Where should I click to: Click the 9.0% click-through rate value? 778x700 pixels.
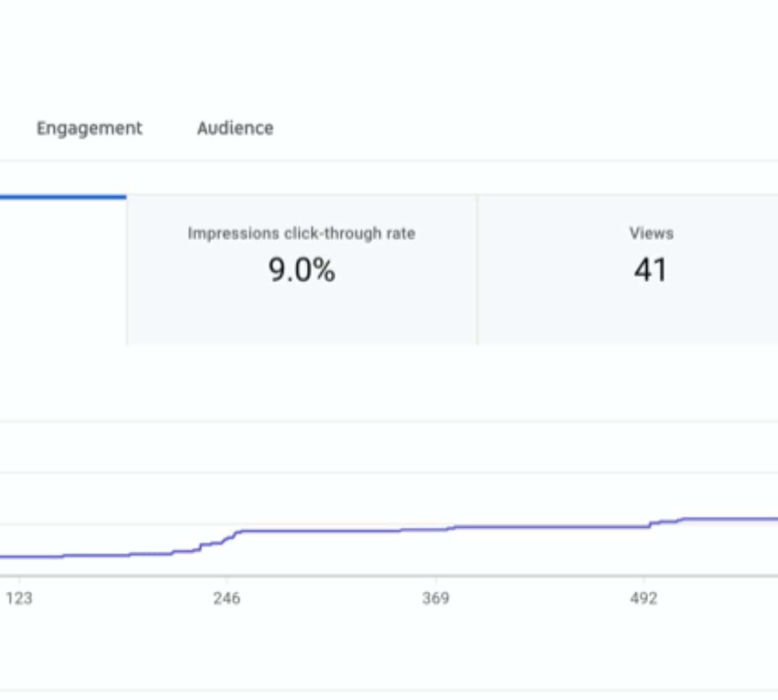click(301, 270)
